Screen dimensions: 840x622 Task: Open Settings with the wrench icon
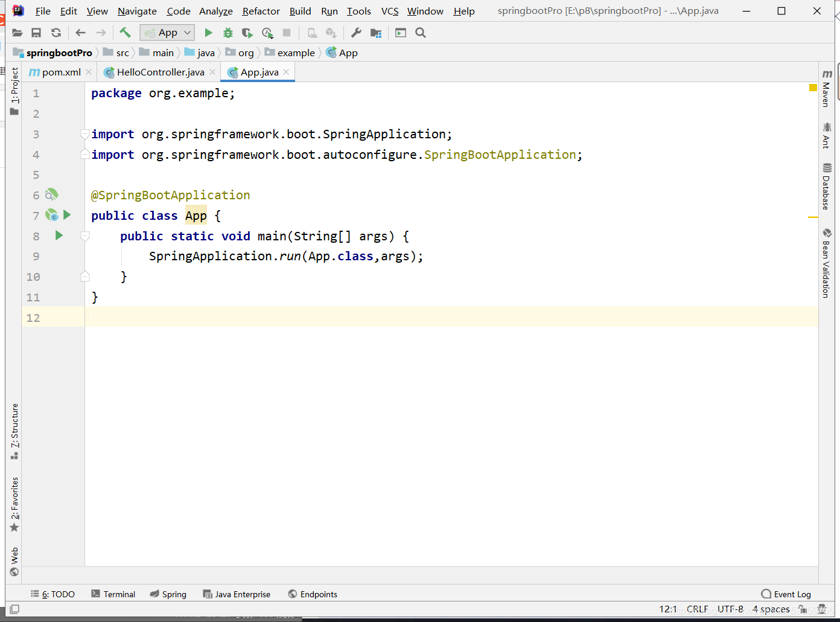coord(356,33)
